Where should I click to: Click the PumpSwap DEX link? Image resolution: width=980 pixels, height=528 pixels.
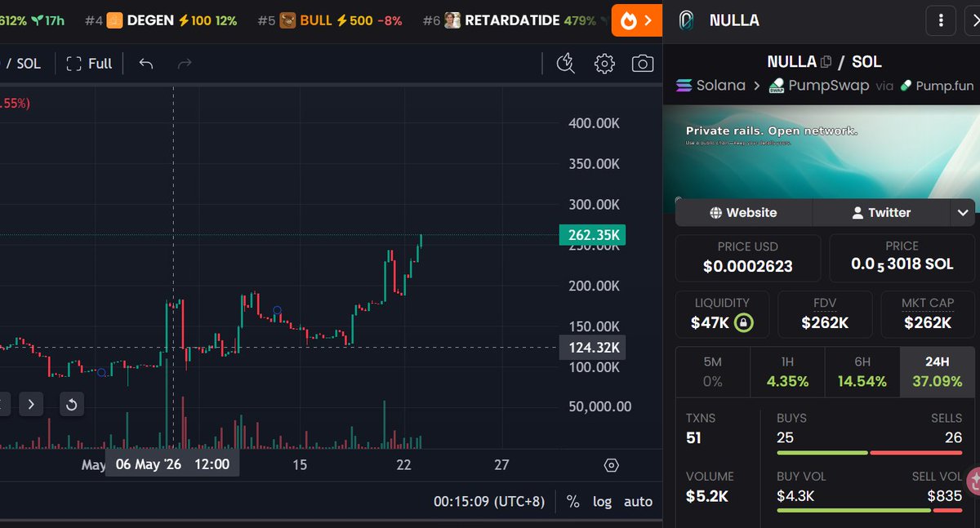818,85
